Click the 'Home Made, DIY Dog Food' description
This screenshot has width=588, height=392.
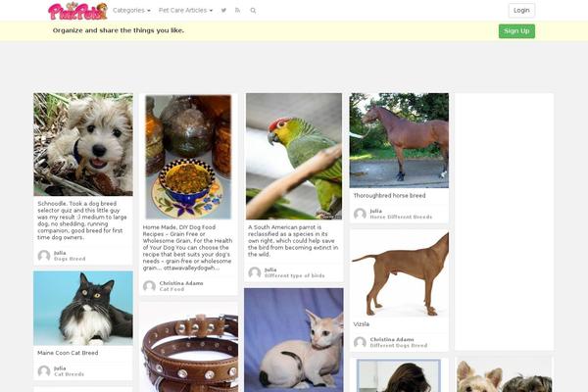coord(187,248)
